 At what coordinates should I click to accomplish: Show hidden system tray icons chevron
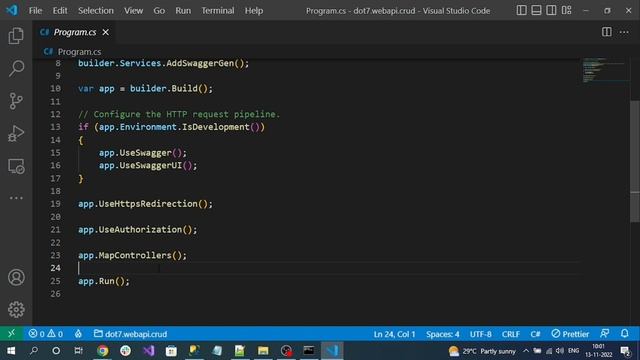coord(526,351)
